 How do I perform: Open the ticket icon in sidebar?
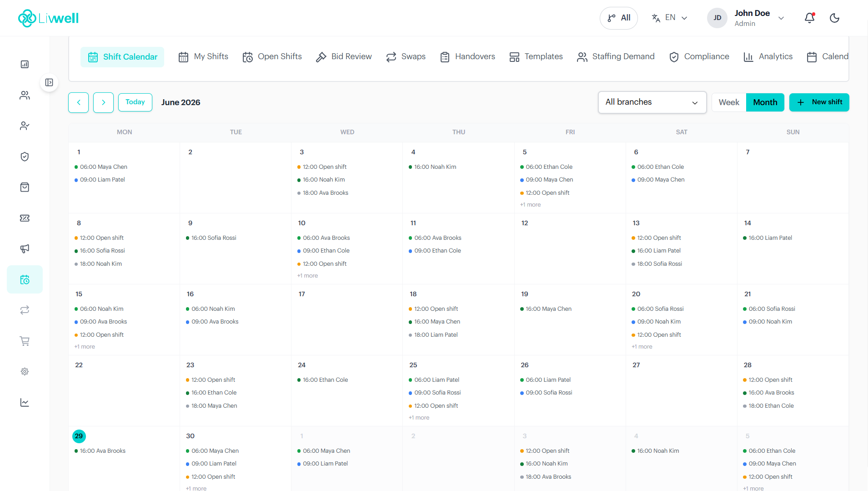point(25,218)
